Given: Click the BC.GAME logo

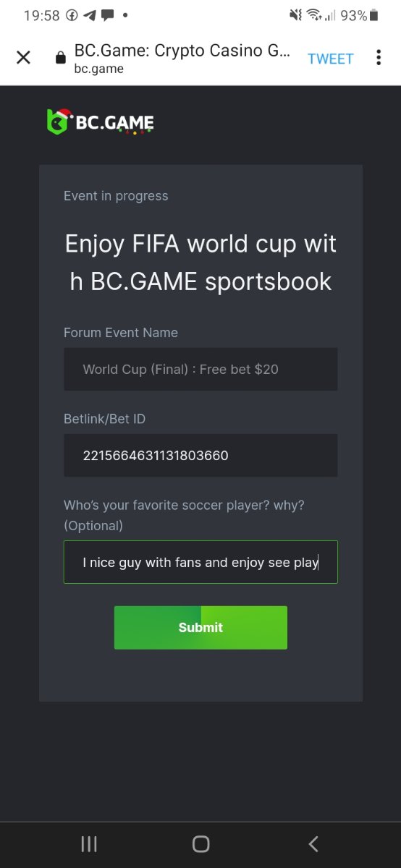Looking at the screenshot, I should pyautogui.click(x=100, y=122).
